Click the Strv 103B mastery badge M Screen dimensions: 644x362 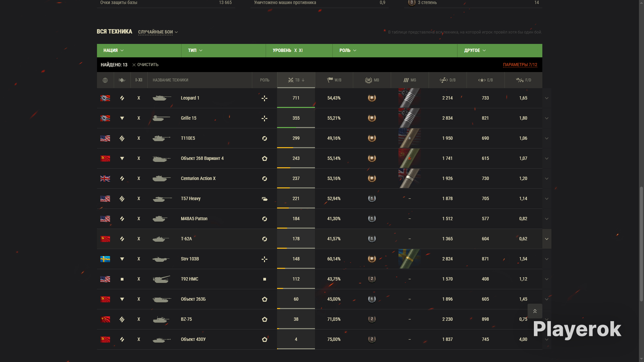pyautogui.click(x=372, y=259)
